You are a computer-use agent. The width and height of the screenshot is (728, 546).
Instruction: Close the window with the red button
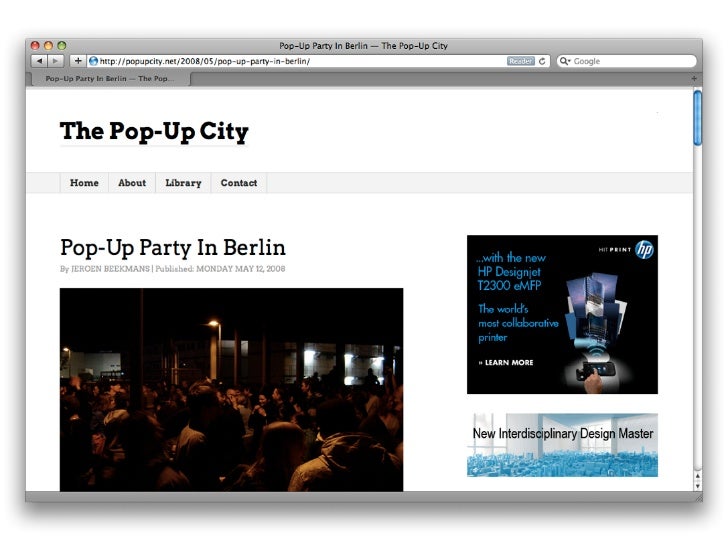(x=35, y=46)
